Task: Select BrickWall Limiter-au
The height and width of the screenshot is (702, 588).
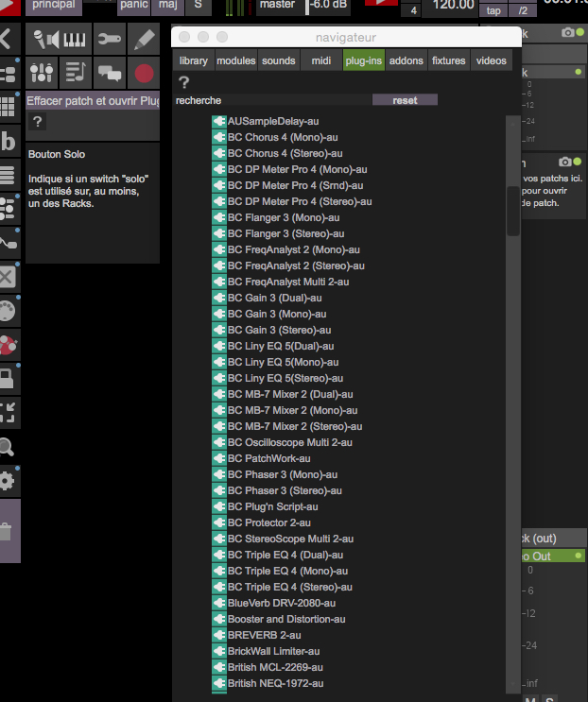Action: coord(273,651)
